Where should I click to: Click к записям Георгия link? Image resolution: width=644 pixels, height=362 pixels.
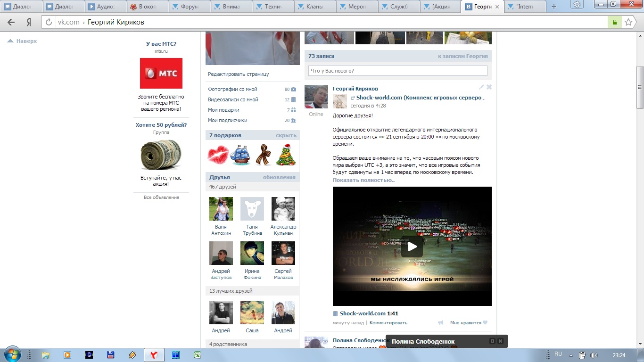click(x=463, y=56)
